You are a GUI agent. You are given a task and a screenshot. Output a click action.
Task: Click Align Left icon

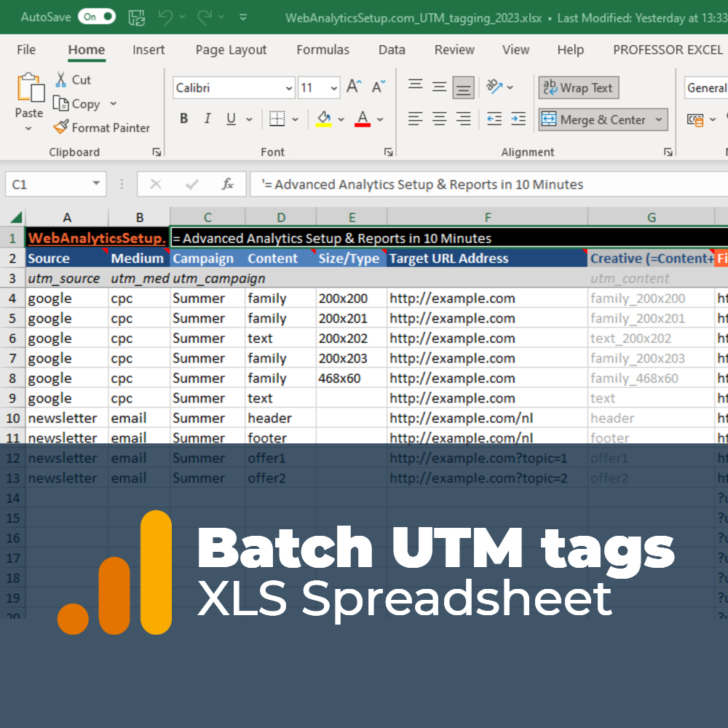click(416, 119)
